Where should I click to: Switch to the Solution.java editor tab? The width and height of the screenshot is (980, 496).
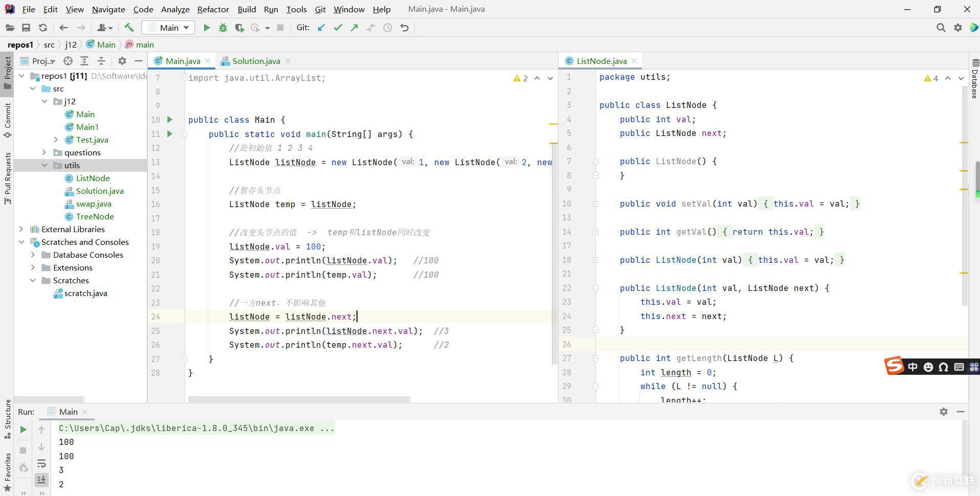(x=256, y=61)
